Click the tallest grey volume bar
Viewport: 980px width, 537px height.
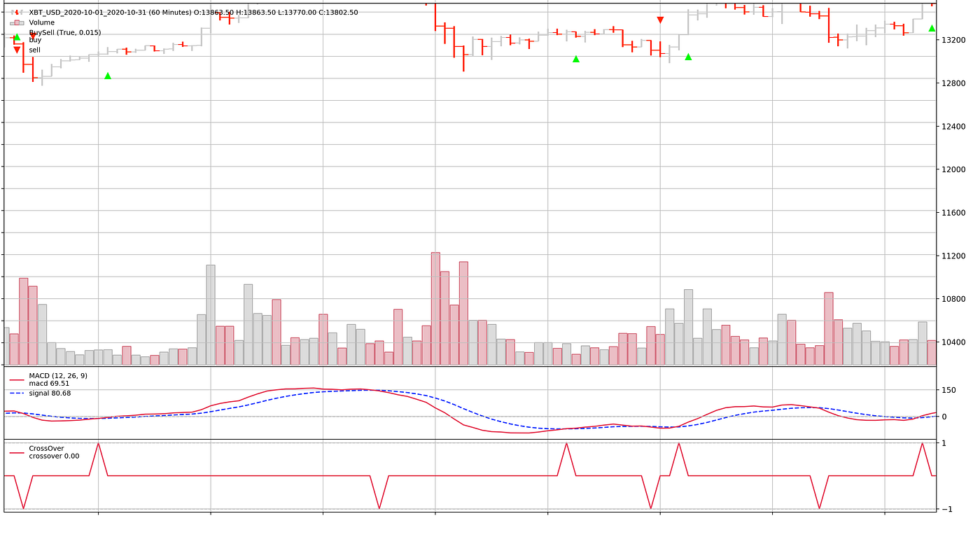[x=211, y=315]
